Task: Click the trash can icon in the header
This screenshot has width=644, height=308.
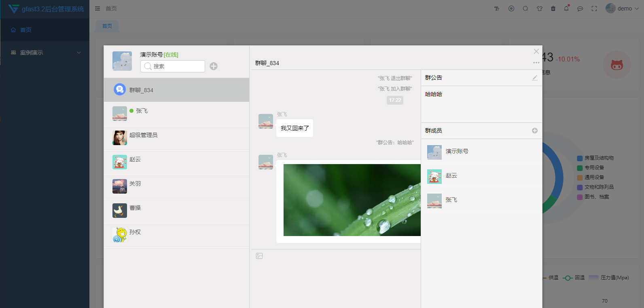Action: 553,8
